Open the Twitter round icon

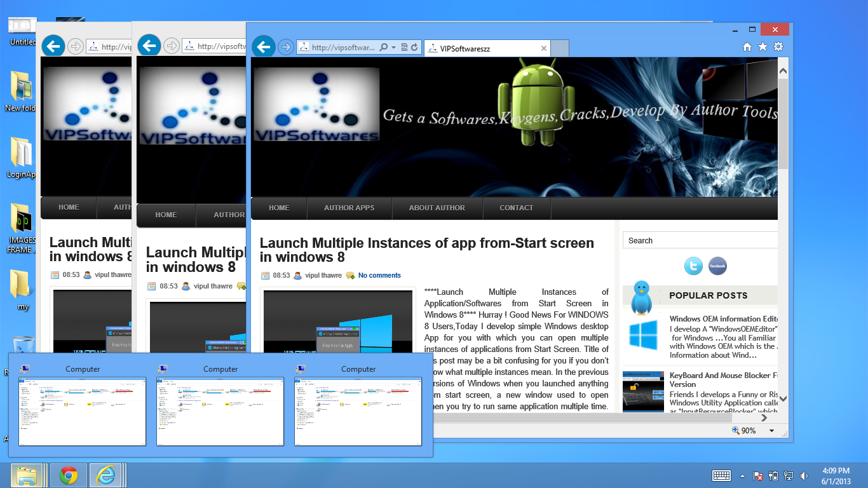[x=693, y=266]
